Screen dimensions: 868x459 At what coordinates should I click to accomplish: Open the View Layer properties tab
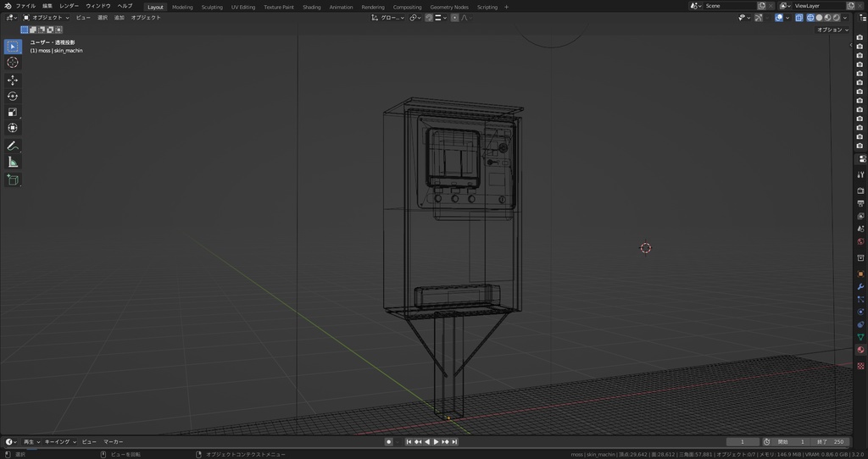(860, 216)
